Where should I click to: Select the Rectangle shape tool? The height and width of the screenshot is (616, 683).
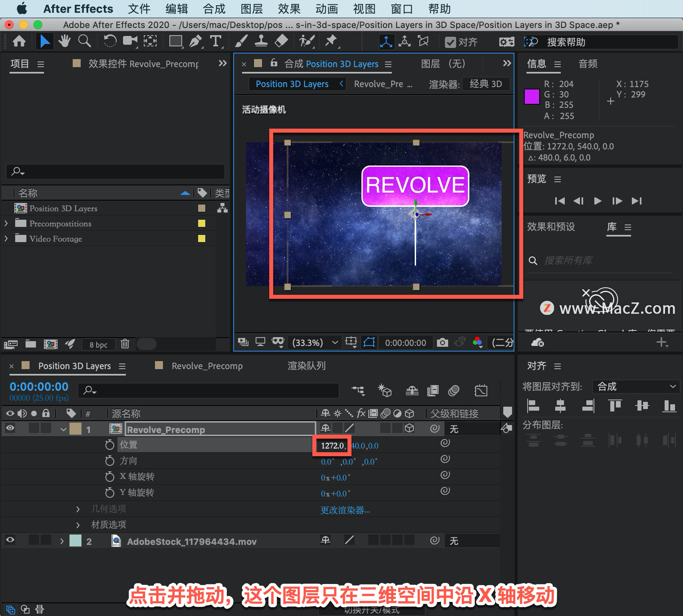(x=176, y=41)
